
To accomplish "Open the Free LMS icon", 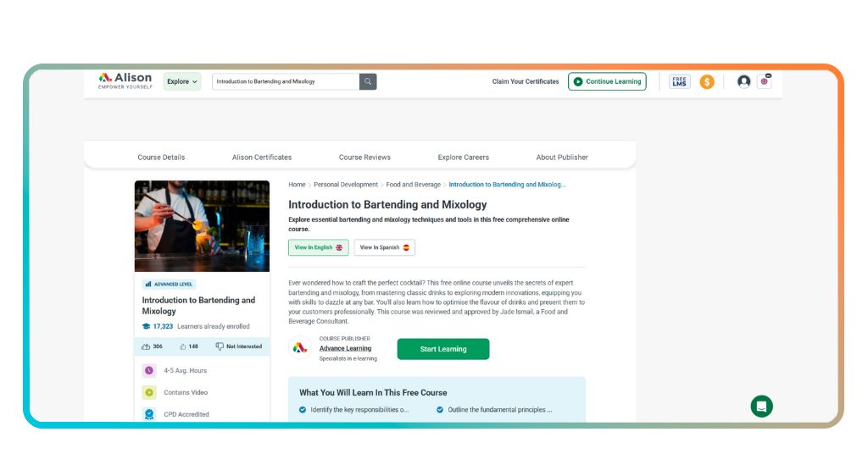I will coord(679,81).
